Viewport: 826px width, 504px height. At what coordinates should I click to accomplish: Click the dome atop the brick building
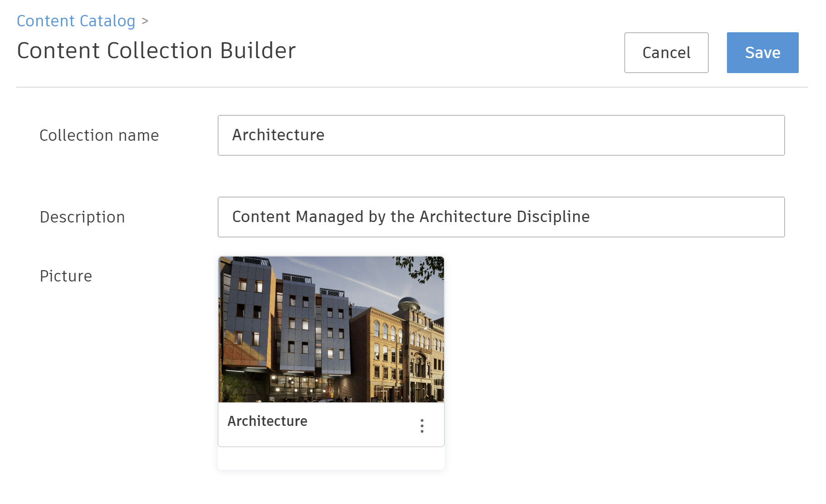408,302
